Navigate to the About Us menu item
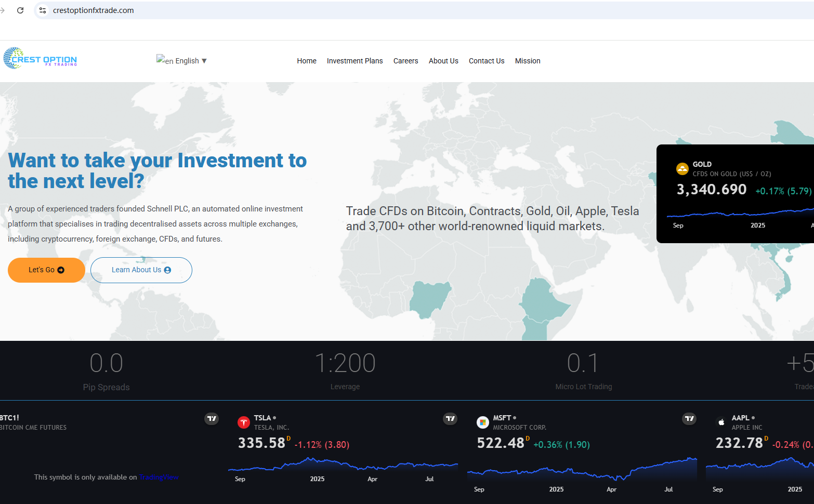The height and width of the screenshot is (504, 814). pos(443,61)
